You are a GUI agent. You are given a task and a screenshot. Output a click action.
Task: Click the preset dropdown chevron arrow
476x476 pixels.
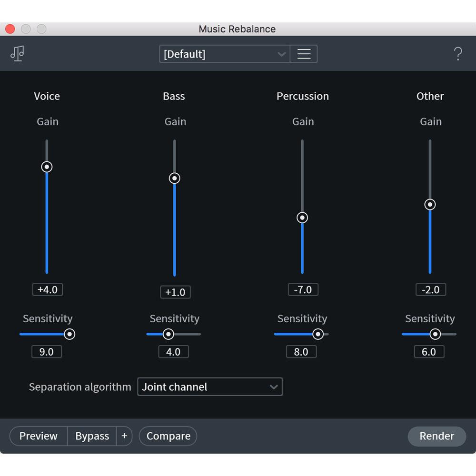(281, 54)
